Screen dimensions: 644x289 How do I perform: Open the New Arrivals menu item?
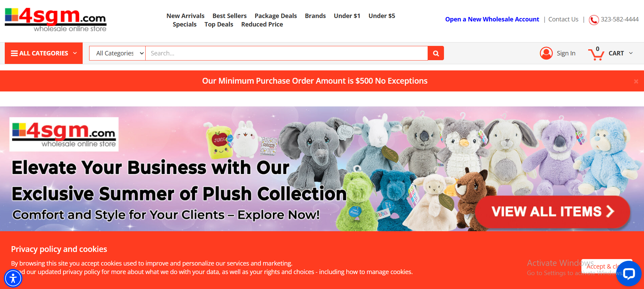185,16
